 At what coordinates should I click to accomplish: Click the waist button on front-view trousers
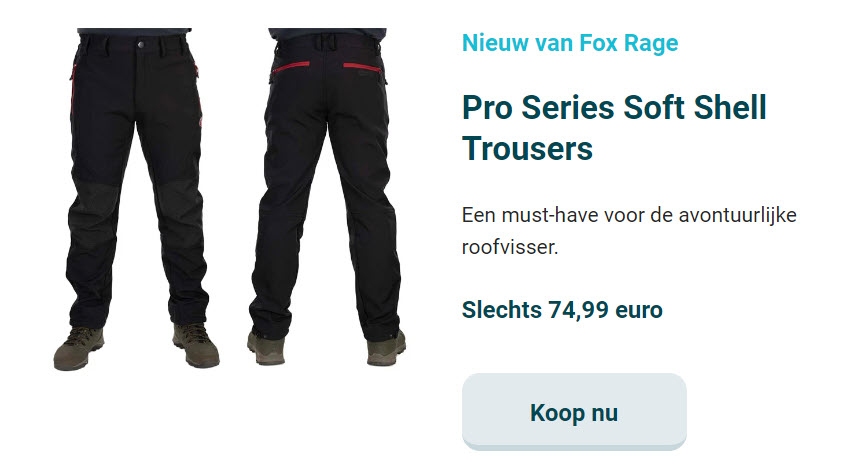[141, 44]
